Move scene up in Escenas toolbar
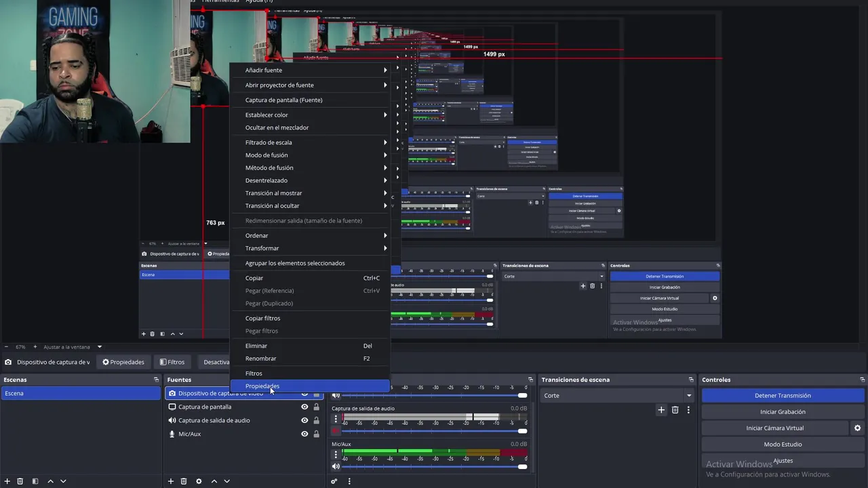 (x=50, y=481)
